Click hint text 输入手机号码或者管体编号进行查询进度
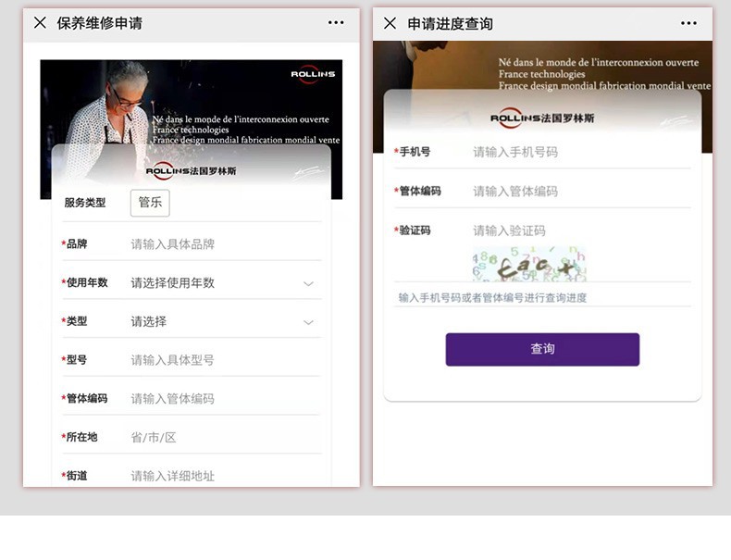Screen dimensions: 731x560 [492, 298]
